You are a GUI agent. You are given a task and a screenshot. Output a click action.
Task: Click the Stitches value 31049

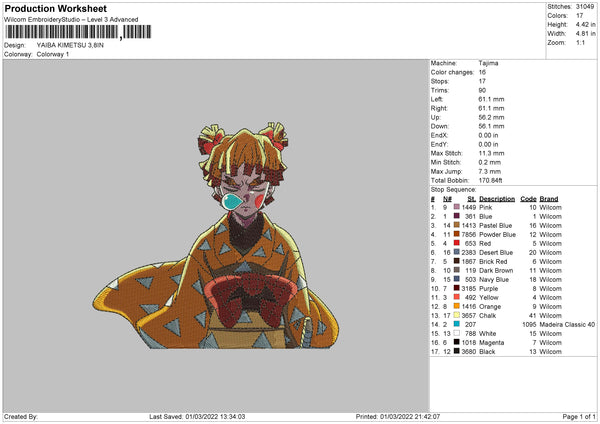585,7
